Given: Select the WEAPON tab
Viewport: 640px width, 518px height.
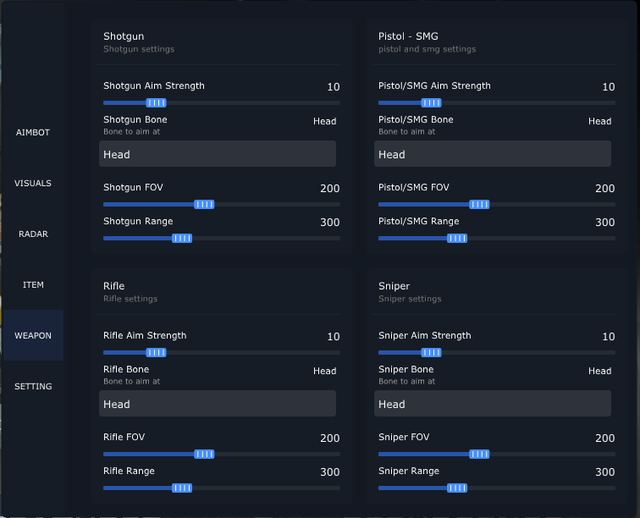Looking at the screenshot, I should tap(33, 336).
